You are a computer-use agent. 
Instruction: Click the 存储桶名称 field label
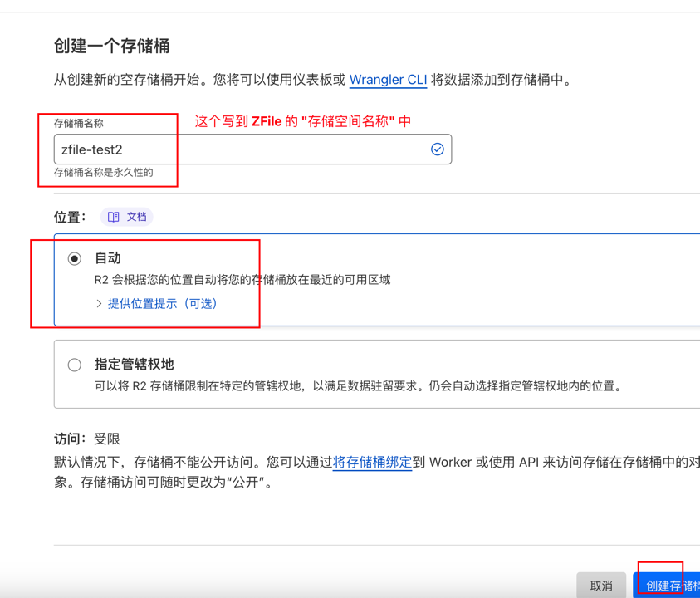point(79,123)
